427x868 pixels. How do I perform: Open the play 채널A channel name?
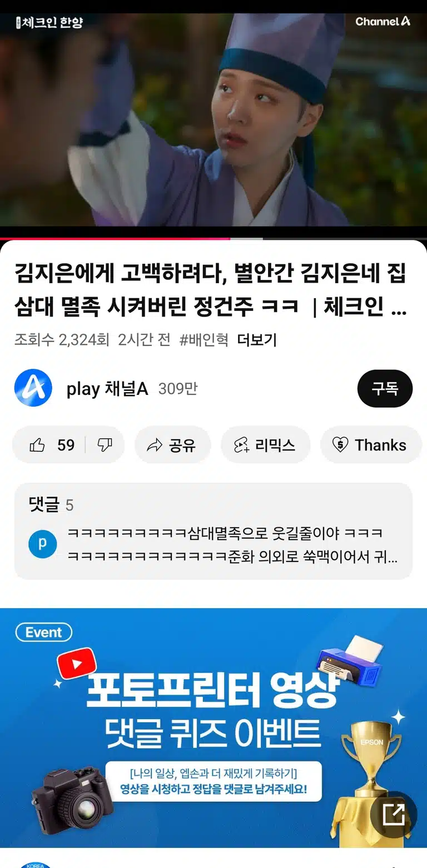click(107, 389)
